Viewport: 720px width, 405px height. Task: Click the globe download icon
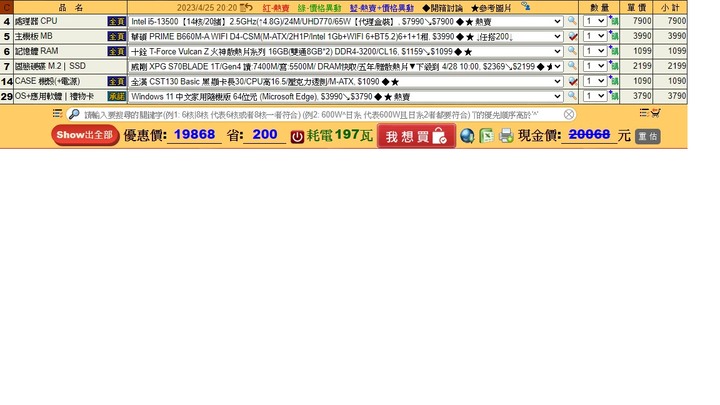click(467, 136)
